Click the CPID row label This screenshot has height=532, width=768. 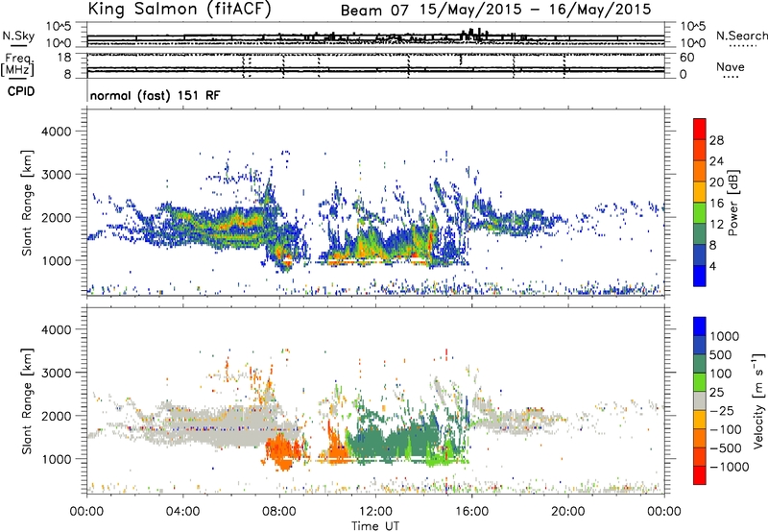click(x=21, y=91)
